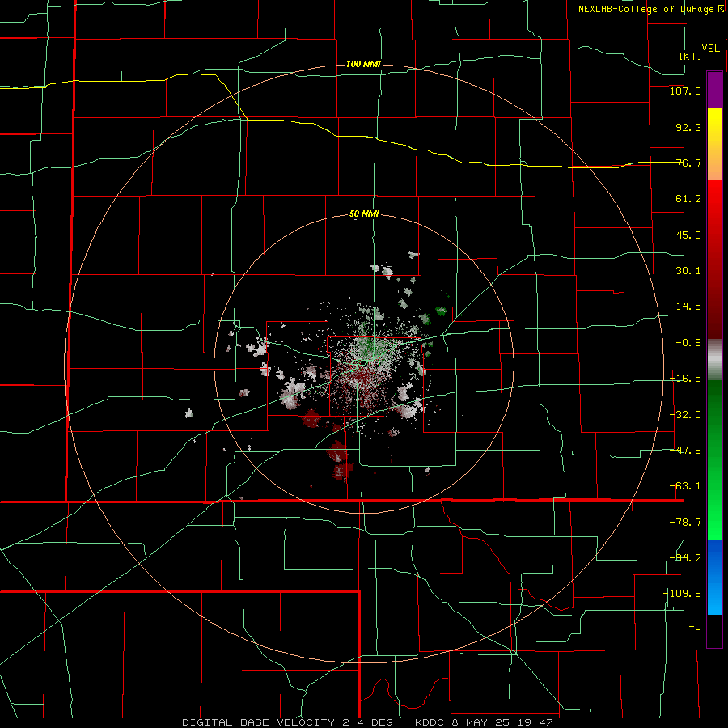Image resolution: width=728 pixels, height=728 pixels.
Task: Click the 61.2 velocity scale value
Action: pos(688,199)
